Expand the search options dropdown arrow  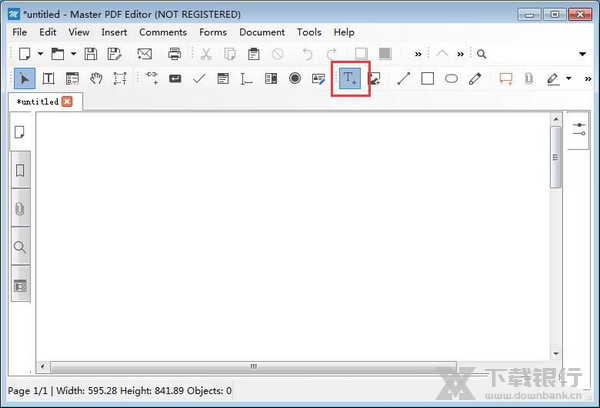pyautogui.click(x=582, y=54)
